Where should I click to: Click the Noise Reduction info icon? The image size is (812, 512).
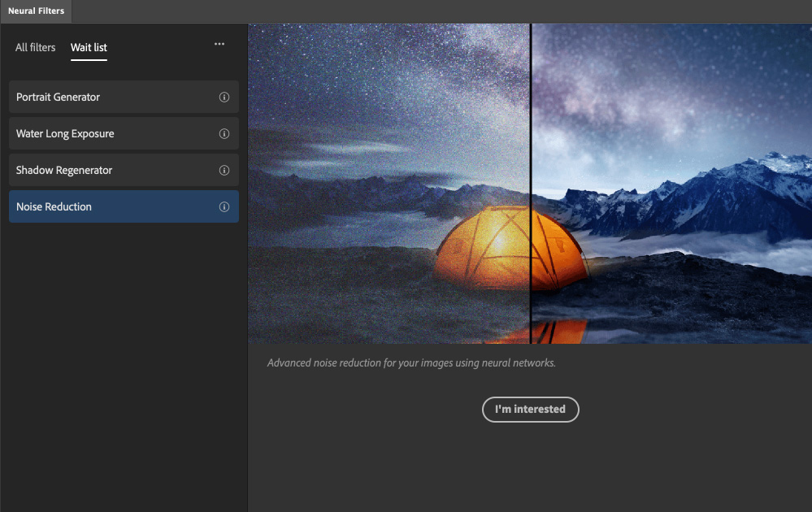(224, 207)
